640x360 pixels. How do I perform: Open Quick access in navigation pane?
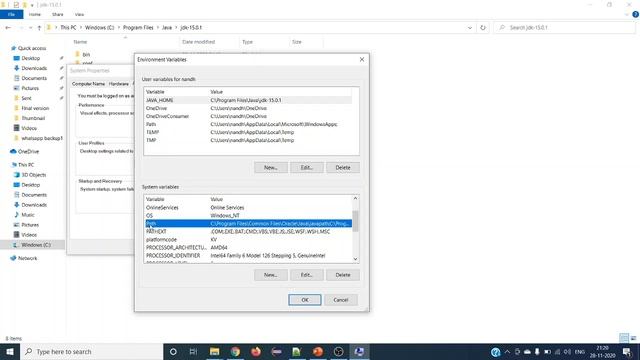[x=32, y=48]
